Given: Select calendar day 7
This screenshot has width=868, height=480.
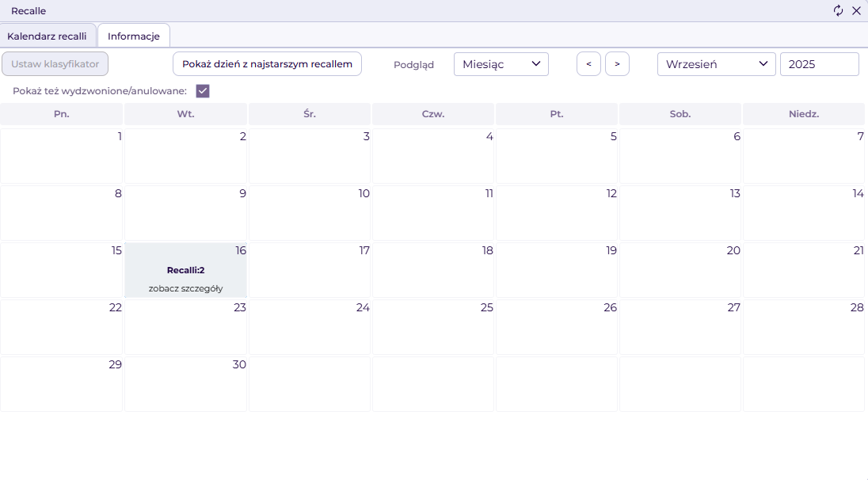Looking at the screenshot, I should (x=804, y=156).
